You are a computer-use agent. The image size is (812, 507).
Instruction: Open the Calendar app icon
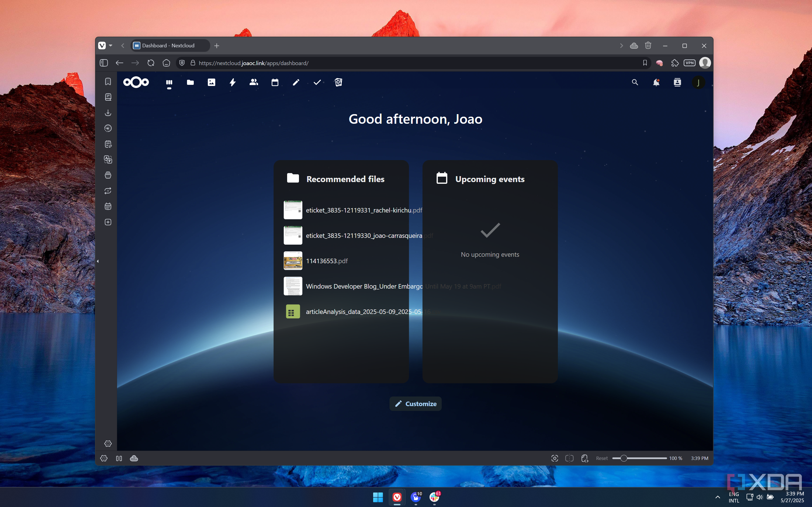pyautogui.click(x=275, y=82)
